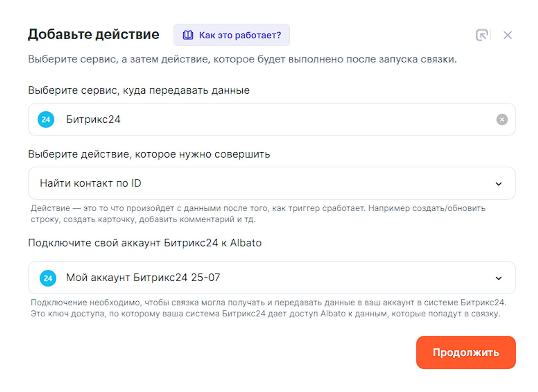The width and height of the screenshot is (538, 392).
Task: Click subtitle "Выберите сервис, а затем действие"
Action: [x=242, y=59]
